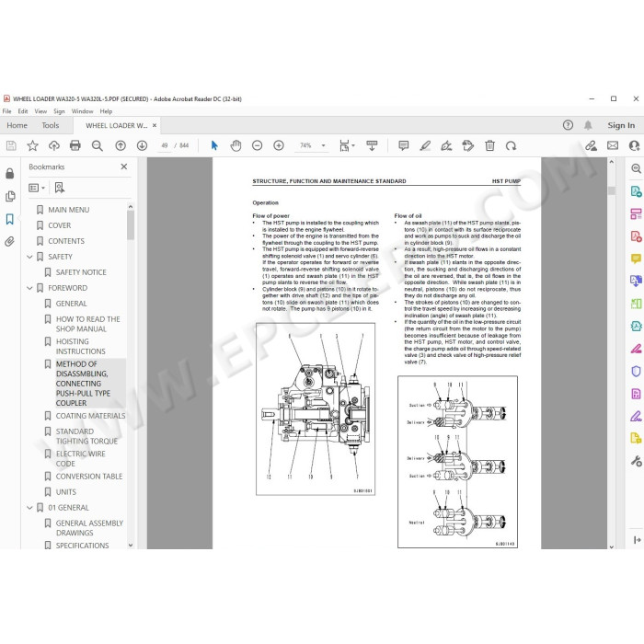
Task: Open the File menu
Action: point(7,111)
